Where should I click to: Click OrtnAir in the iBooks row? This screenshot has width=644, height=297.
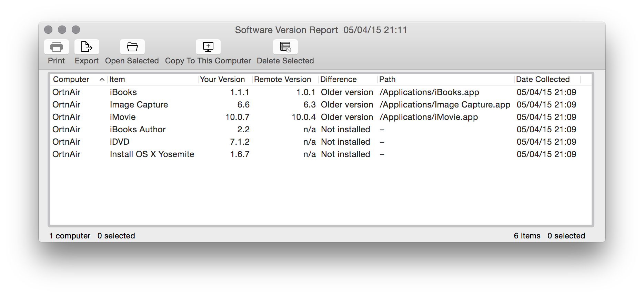[66, 92]
